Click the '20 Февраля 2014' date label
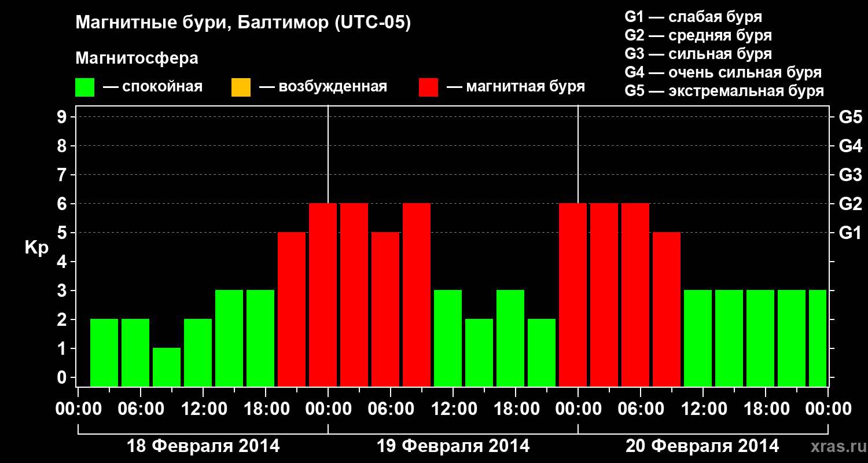Screen dimensions: 868x463 (703, 446)
